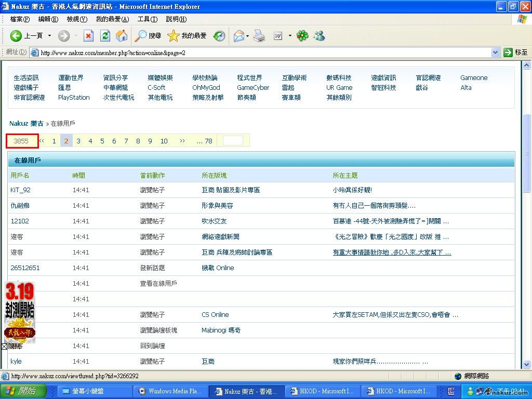Screen dimensions: 532x399
Task: Open the 檔案(F) menu
Action: (x=20, y=19)
